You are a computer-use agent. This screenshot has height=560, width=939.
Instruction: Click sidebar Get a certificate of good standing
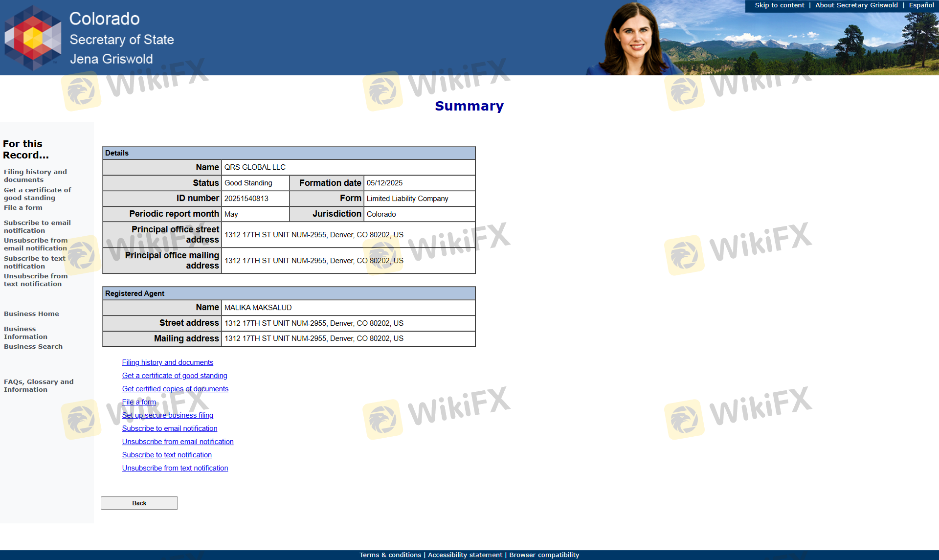37,194
